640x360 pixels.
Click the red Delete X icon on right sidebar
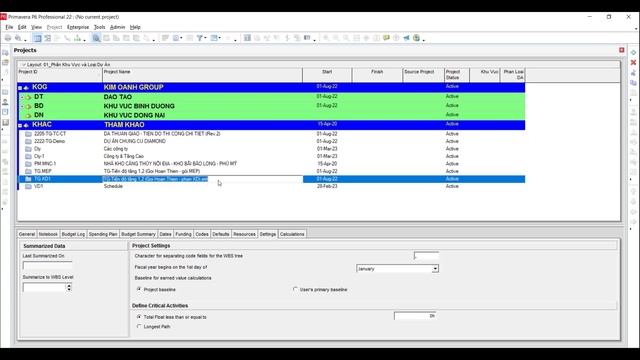[633, 62]
